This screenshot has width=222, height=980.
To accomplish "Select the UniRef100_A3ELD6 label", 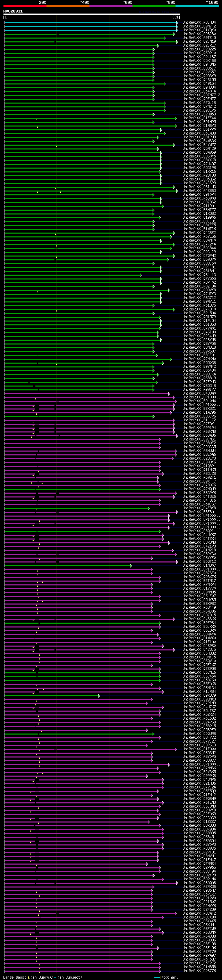I will click(199, 948).
